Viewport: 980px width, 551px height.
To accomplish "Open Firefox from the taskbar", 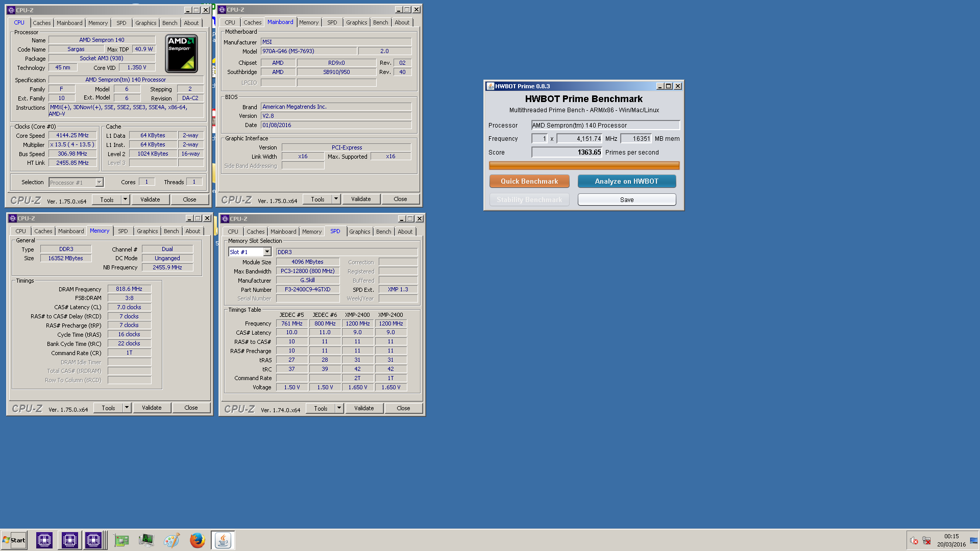I will pos(197,540).
